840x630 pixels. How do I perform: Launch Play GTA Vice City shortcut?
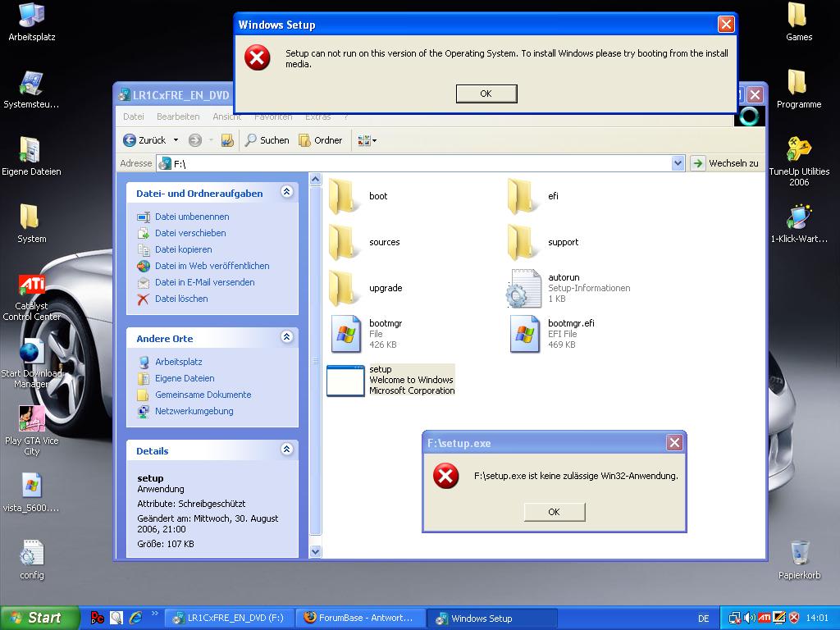click(32, 430)
